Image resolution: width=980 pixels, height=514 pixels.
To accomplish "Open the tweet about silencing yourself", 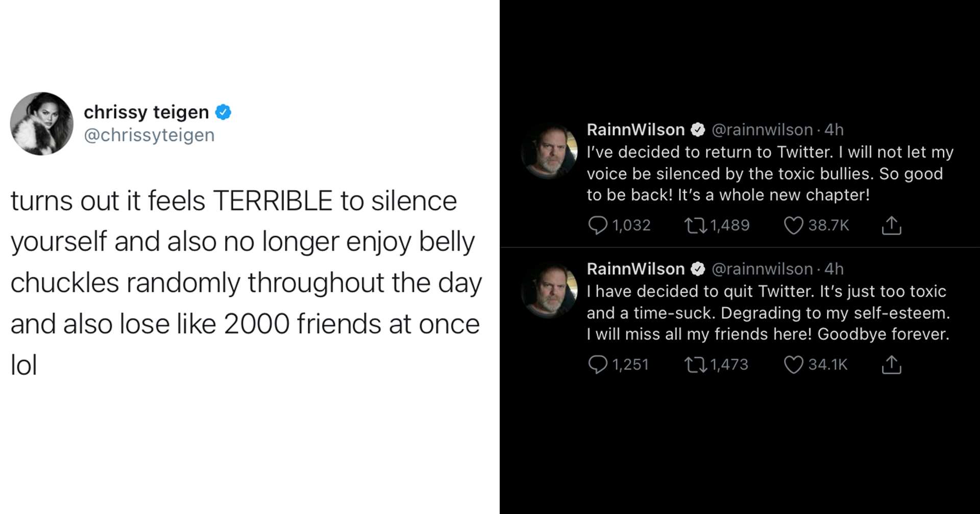I will (245, 282).
